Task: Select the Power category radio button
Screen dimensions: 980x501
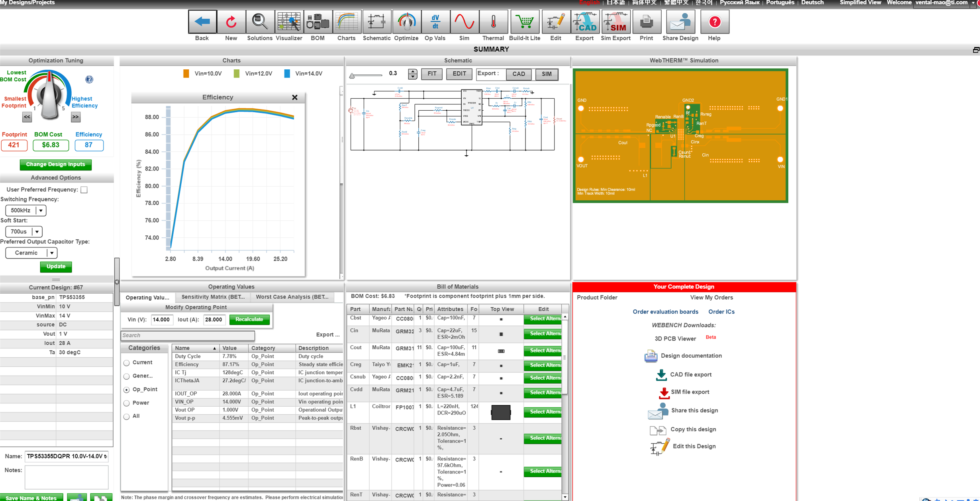Action: [x=127, y=403]
